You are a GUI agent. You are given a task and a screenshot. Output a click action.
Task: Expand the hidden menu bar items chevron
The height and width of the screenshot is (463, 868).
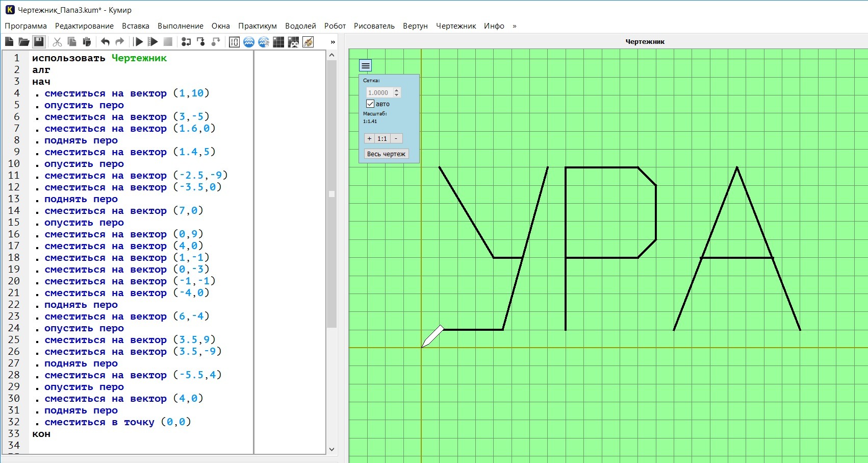pos(515,26)
